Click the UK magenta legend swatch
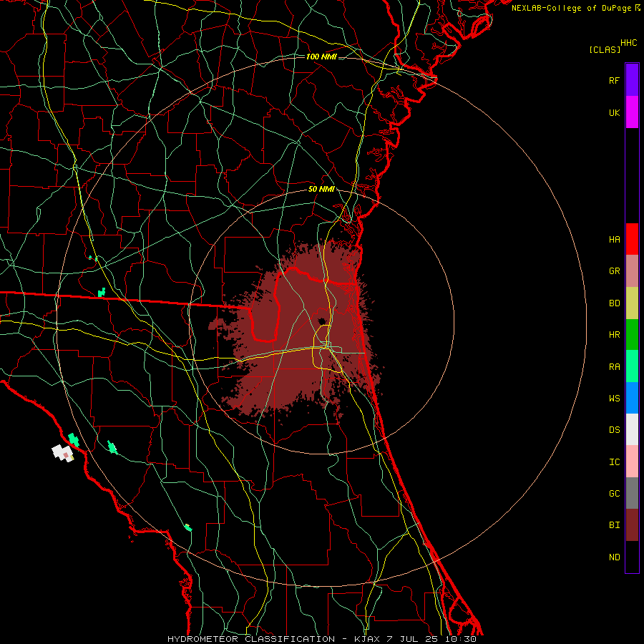Image resolution: width=644 pixels, height=644 pixels. [x=632, y=112]
